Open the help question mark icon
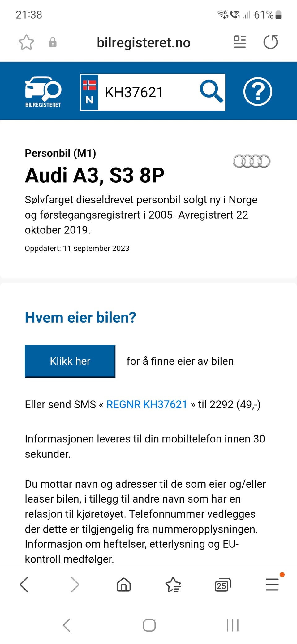Viewport: 297px width, 644px height. [x=258, y=92]
